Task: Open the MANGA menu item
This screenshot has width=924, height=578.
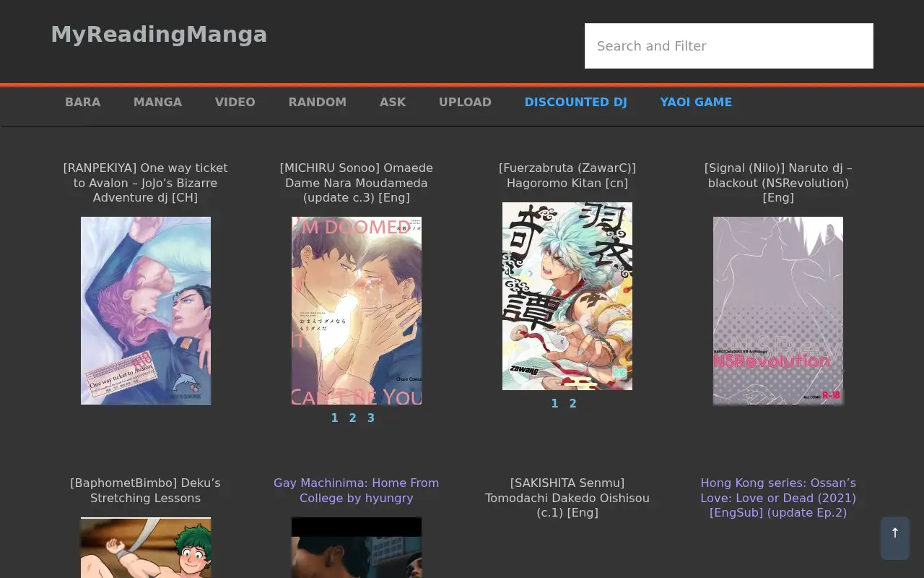Action: [157, 102]
